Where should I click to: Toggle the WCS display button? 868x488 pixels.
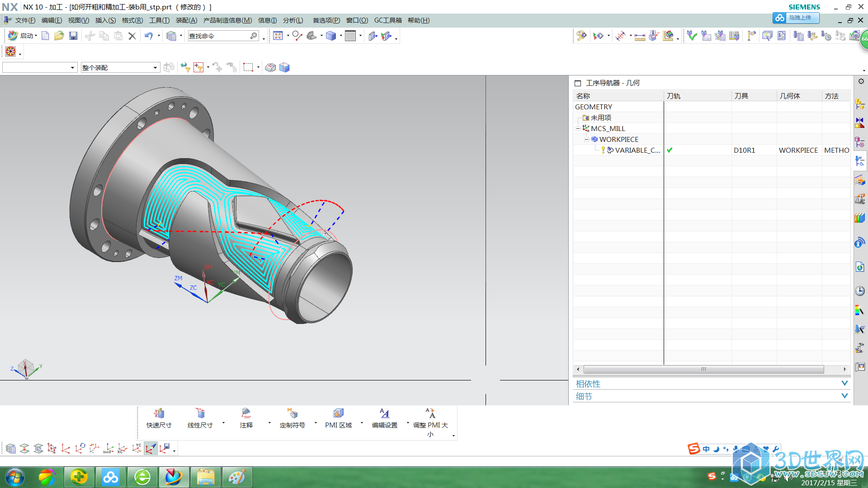point(151,448)
